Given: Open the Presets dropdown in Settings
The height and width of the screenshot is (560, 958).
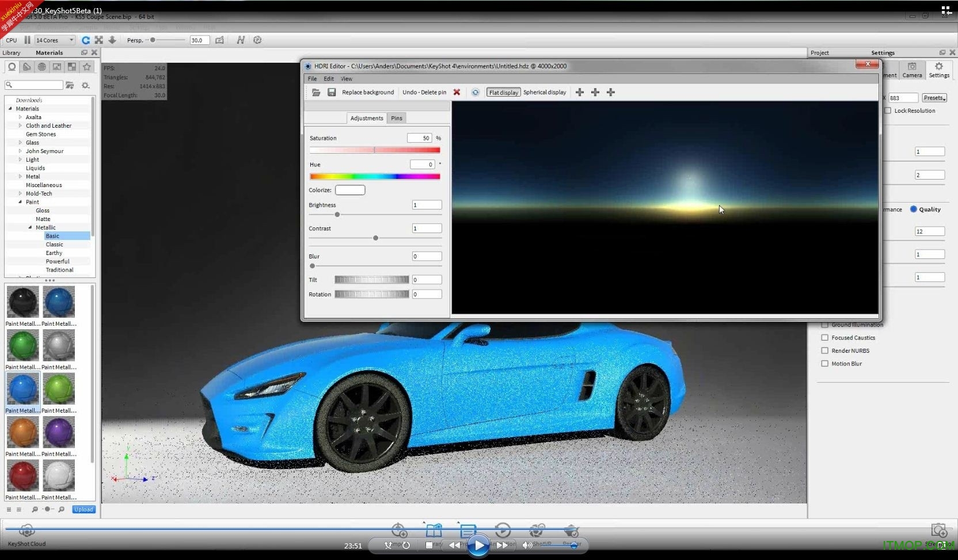Looking at the screenshot, I should [x=934, y=98].
